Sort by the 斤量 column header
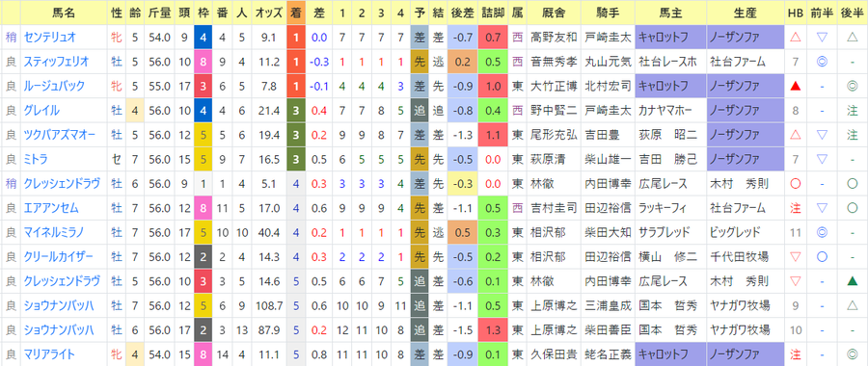This screenshot has width=868, height=366. pyautogui.click(x=159, y=13)
